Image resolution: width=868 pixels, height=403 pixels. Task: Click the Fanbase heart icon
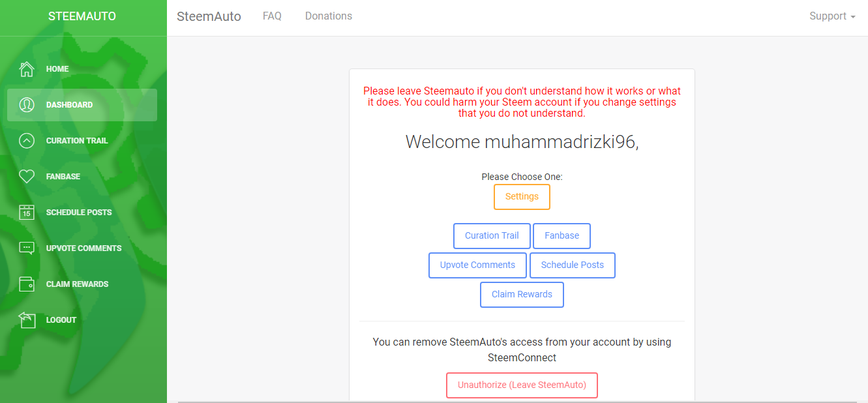(x=27, y=176)
